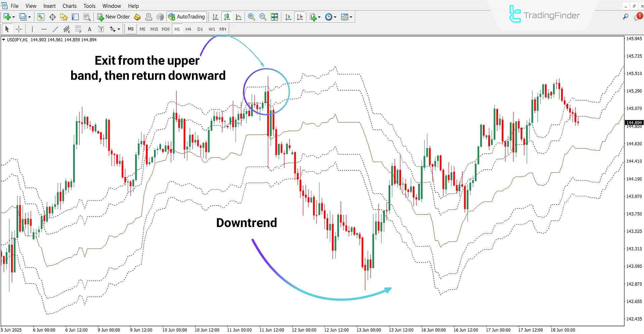Viewport: 644px width, 334px height.
Task: Toggle the chart shift from right edge
Action: pos(300,17)
